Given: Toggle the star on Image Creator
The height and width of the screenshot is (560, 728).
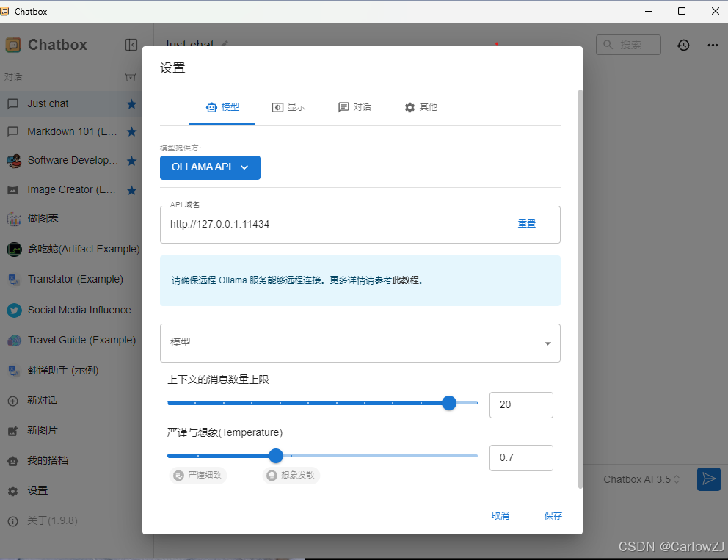Looking at the screenshot, I should (132, 190).
